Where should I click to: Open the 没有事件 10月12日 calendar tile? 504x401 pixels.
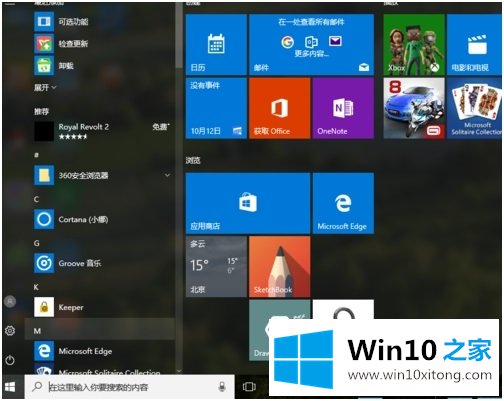point(216,108)
